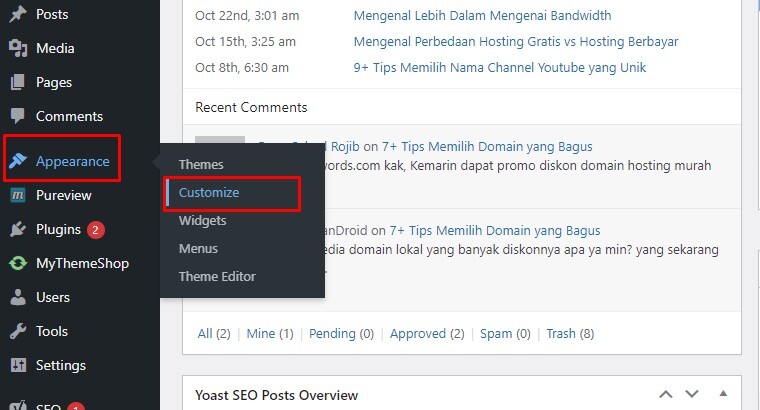View Trash (8) comments

570,333
